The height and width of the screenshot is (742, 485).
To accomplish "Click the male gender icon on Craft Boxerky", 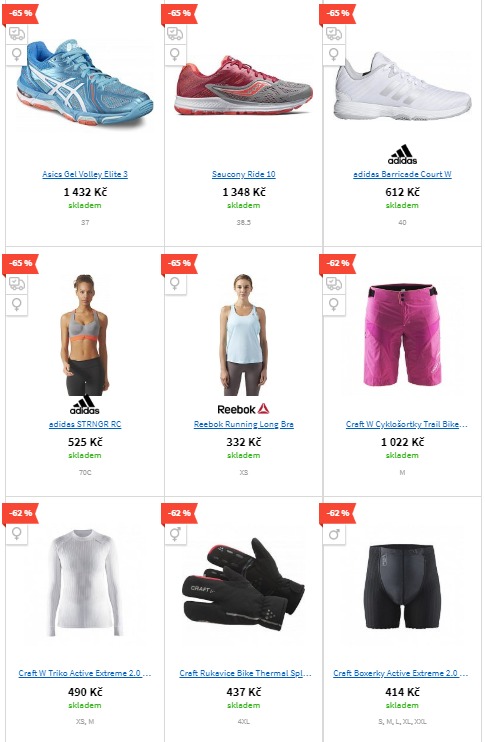I will click(334, 533).
